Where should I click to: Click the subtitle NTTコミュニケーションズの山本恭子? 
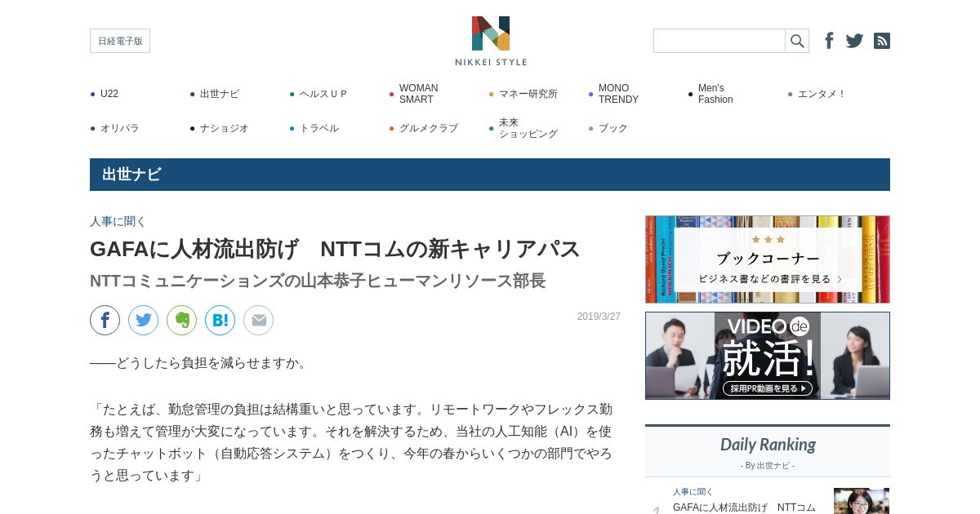click(318, 281)
